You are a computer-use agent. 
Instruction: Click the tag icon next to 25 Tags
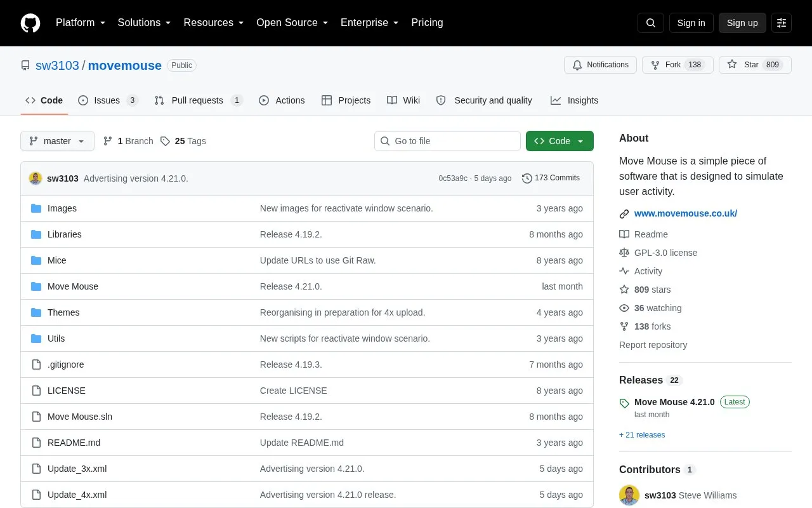click(x=165, y=141)
